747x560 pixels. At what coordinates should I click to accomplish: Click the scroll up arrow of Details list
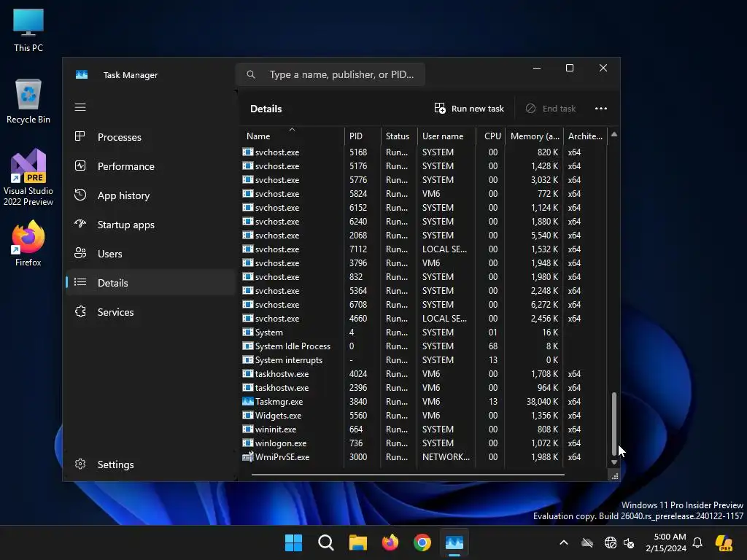614,135
